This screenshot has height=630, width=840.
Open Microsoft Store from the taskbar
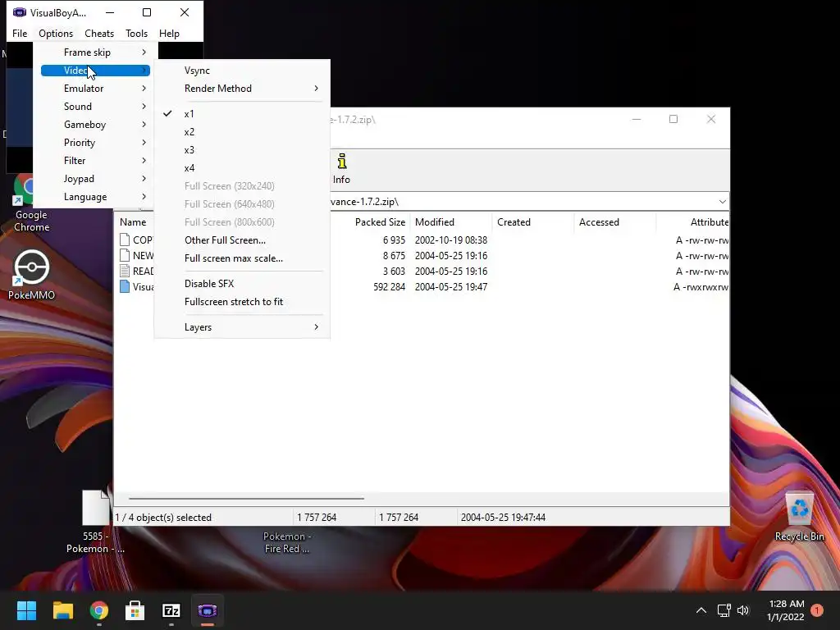pyautogui.click(x=135, y=610)
